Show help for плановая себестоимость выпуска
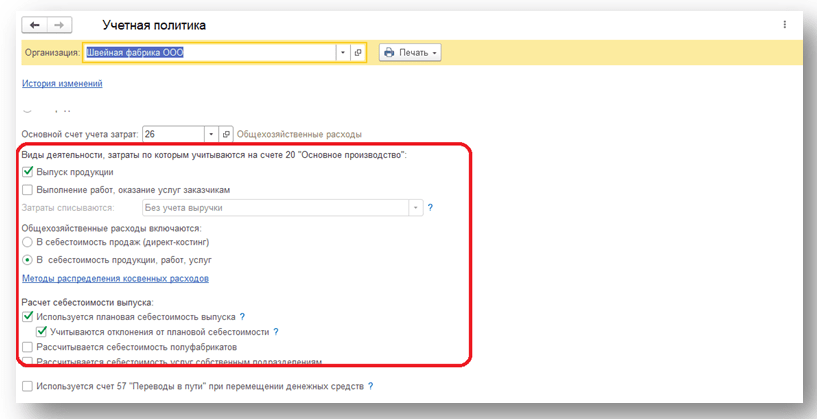The width and height of the screenshot is (817, 419). click(x=242, y=316)
